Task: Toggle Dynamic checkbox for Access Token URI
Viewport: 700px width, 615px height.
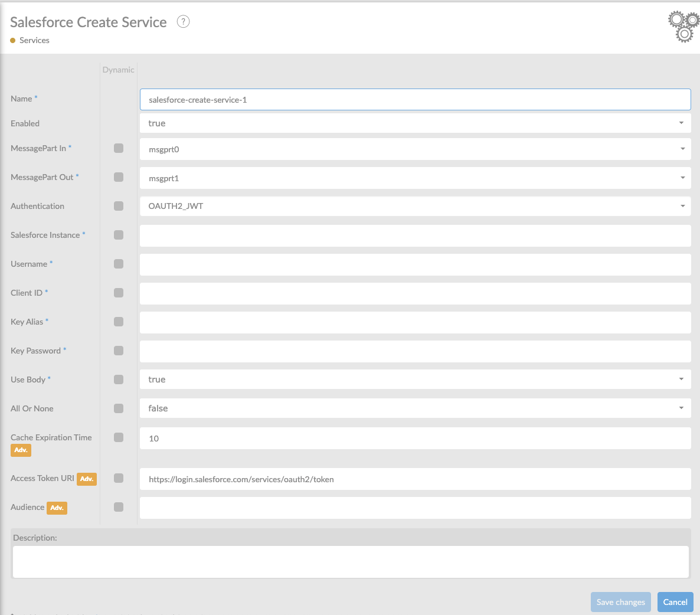Action: (118, 478)
